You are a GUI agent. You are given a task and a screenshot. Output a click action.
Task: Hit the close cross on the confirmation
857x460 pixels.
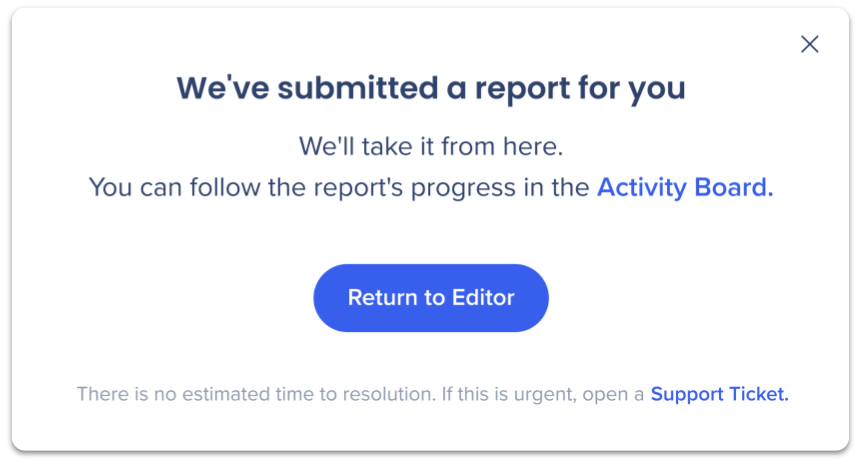[809, 44]
